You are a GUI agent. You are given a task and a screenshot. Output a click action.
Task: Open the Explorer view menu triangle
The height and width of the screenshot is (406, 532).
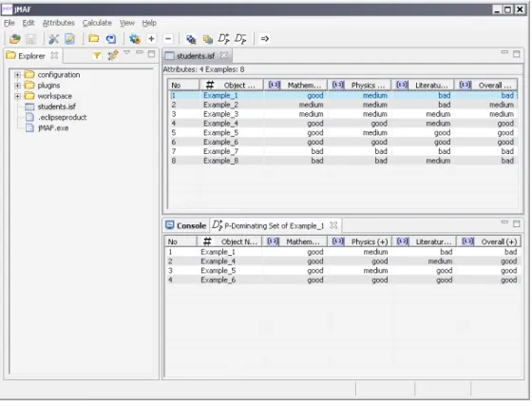click(126, 52)
